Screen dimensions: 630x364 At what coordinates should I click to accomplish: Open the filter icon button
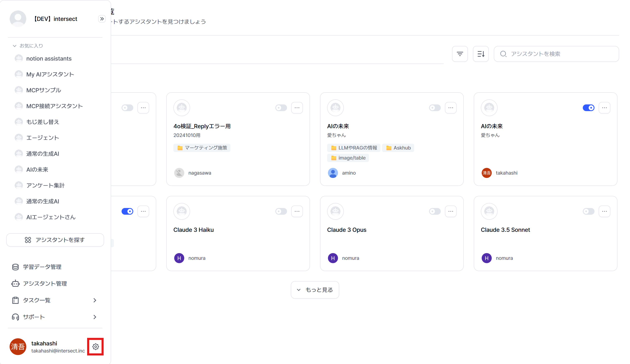(460, 54)
